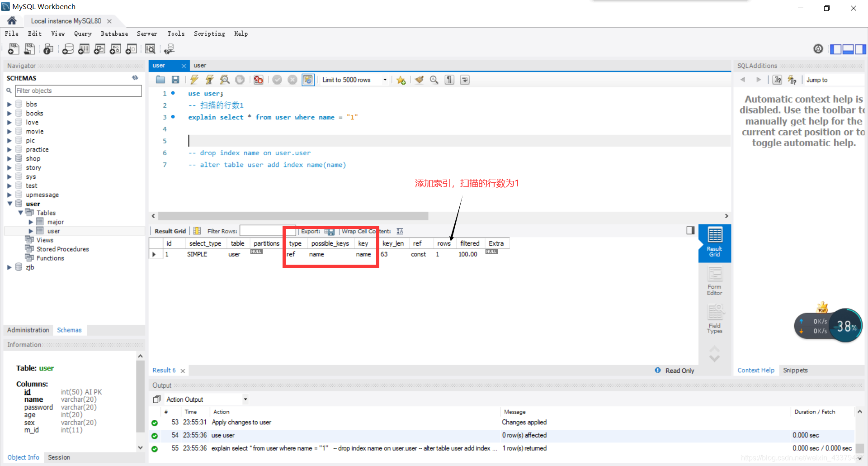Switch to the Administration tab
Screen dimensions: 868x466
28,330
